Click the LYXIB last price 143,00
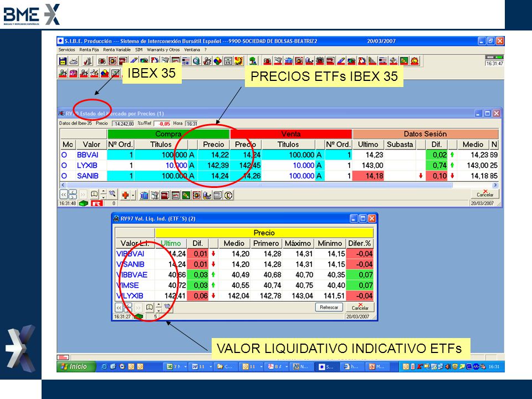Screen dimensions: 532x399 pos(368,166)
